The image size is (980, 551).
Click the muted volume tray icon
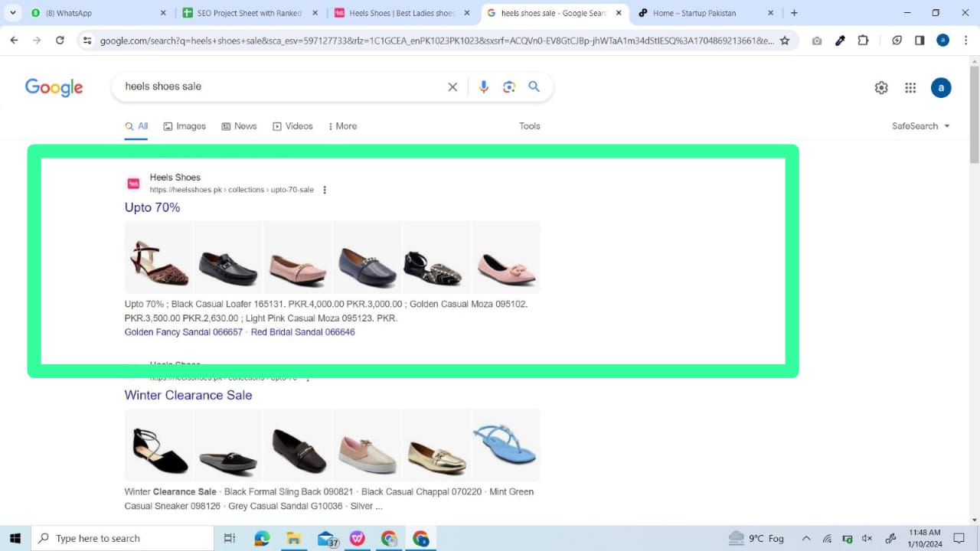(867, 539)
